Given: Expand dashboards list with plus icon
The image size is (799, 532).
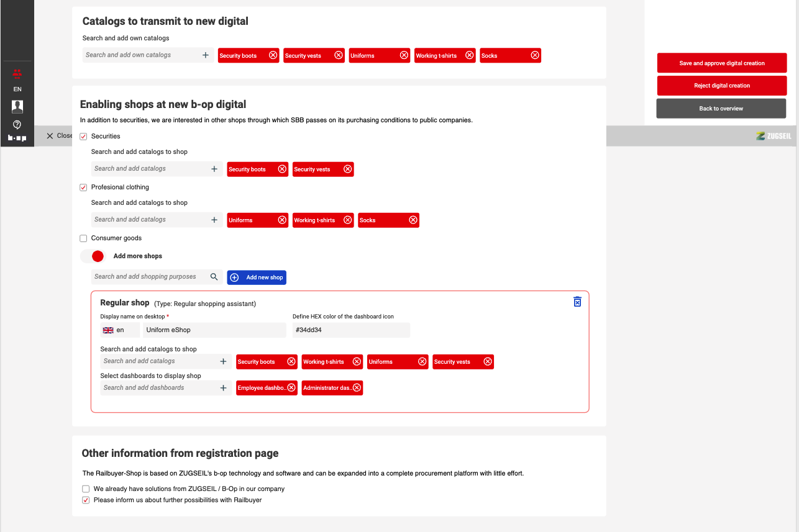Looking at the screenshot, I should click(x=224, y=388).
